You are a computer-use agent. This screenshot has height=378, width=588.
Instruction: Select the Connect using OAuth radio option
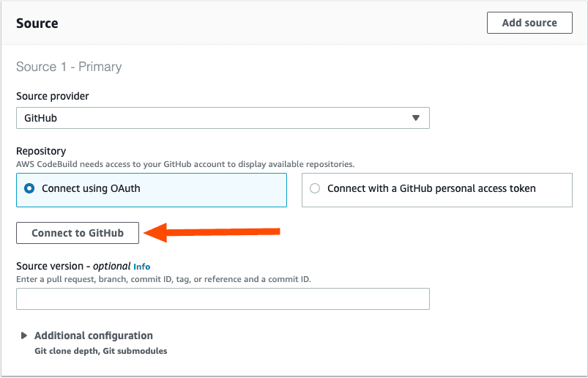[x=152, y=190]
